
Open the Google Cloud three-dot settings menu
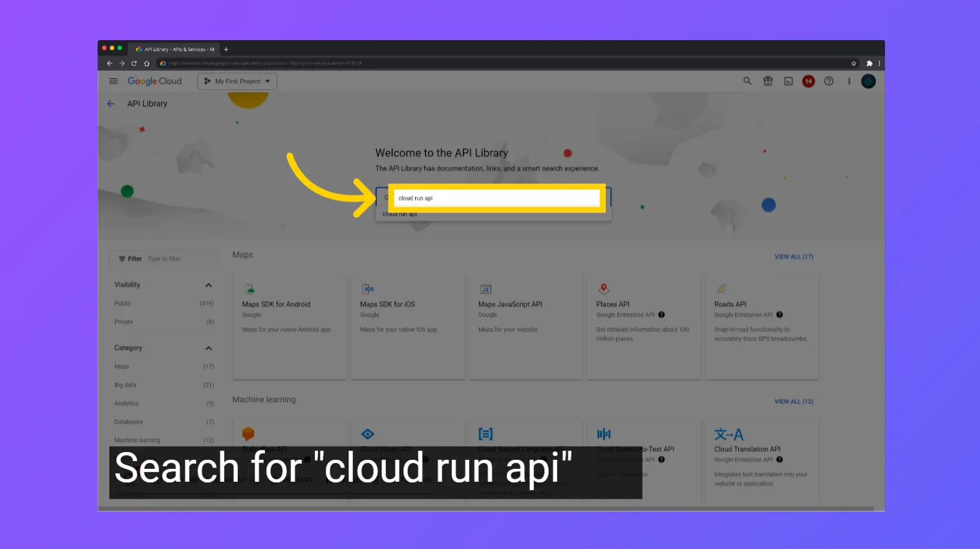pos(849,81)
